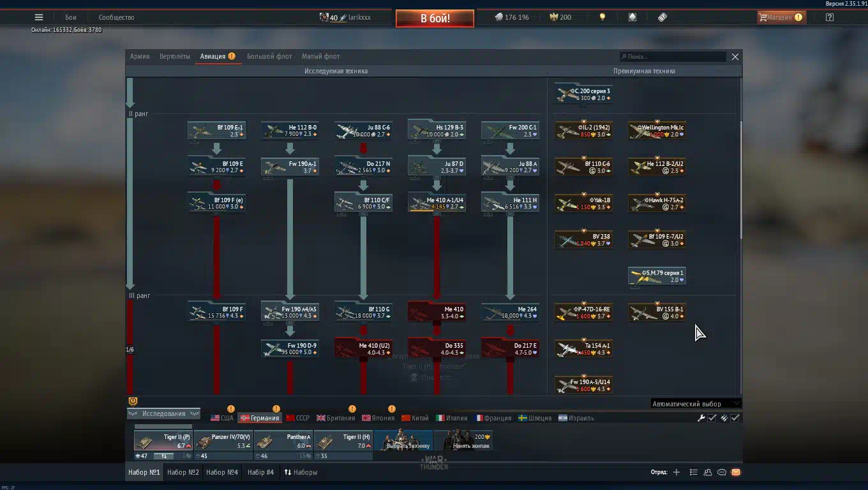Select the Hs 129 B-3 aircraft
Viewport: 868px width, 490px height.
pyautogui.click(x=437, y=131)
